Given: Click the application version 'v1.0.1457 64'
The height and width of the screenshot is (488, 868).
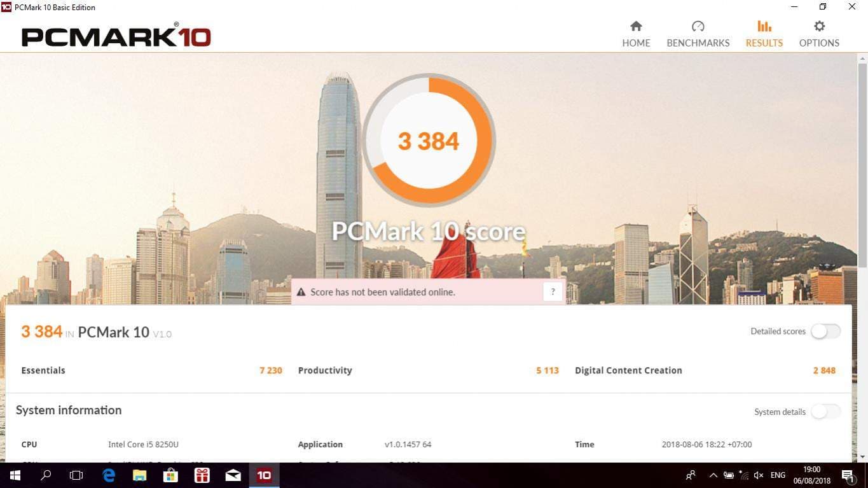Looking at the screenshot, I should (x=408, y=445).
